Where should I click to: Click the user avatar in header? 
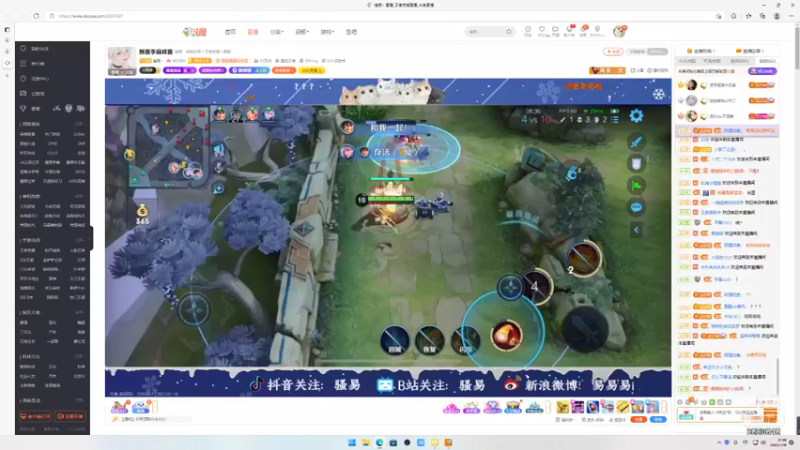619,31
